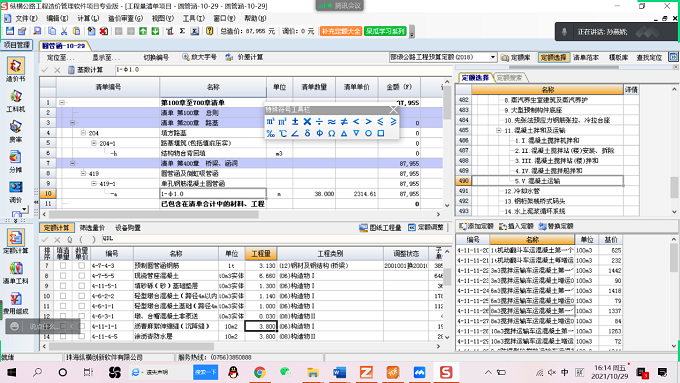Tick 填清单量 checkbox for row 4-6-1-1
This screenshot has height=383, width=680.
tap(63, 306)
